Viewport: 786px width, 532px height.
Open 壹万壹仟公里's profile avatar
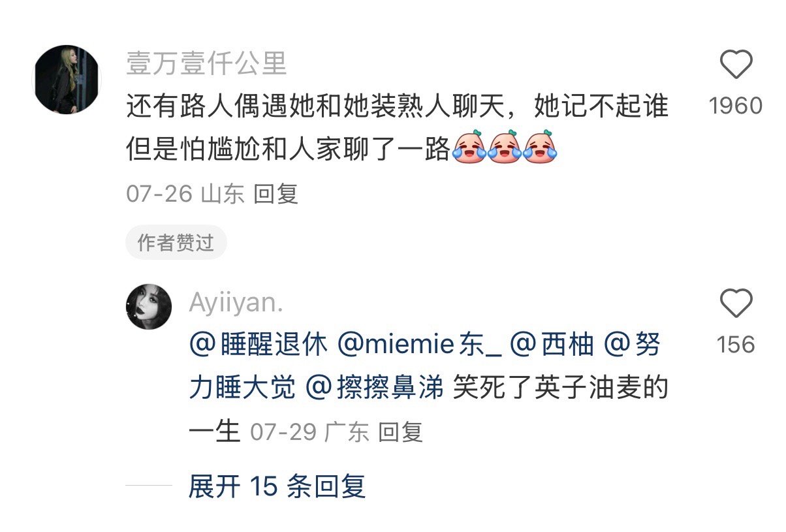pyautogui.click(x=67, y=80)
